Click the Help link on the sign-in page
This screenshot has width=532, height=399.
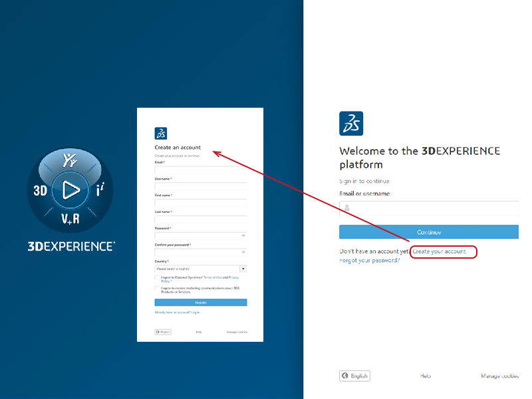[426, 376]
